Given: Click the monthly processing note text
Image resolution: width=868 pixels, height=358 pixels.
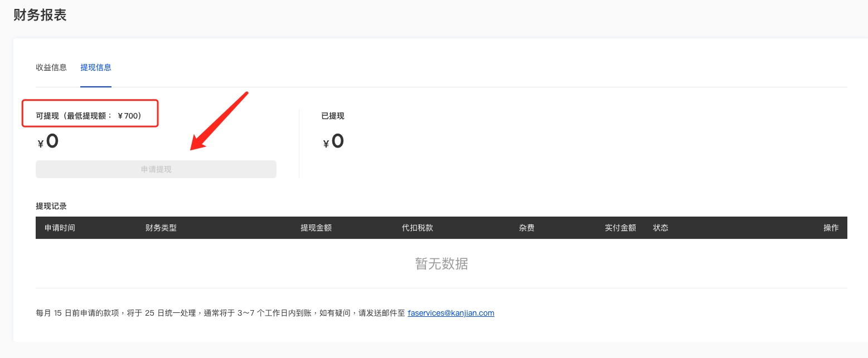Looking at the screenshot, I should 220,313.
